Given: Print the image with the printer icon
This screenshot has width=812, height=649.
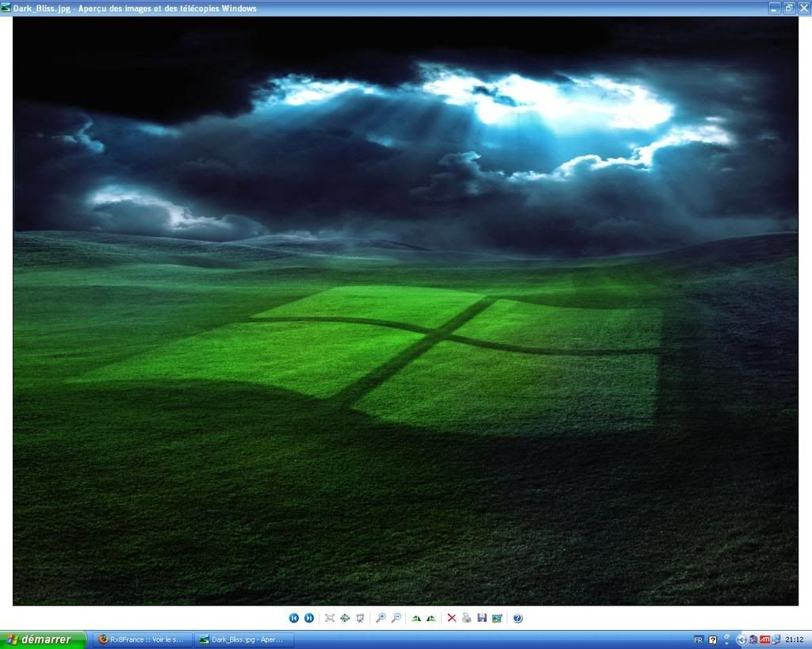Looking at the screenshot, I should (466, 618).
